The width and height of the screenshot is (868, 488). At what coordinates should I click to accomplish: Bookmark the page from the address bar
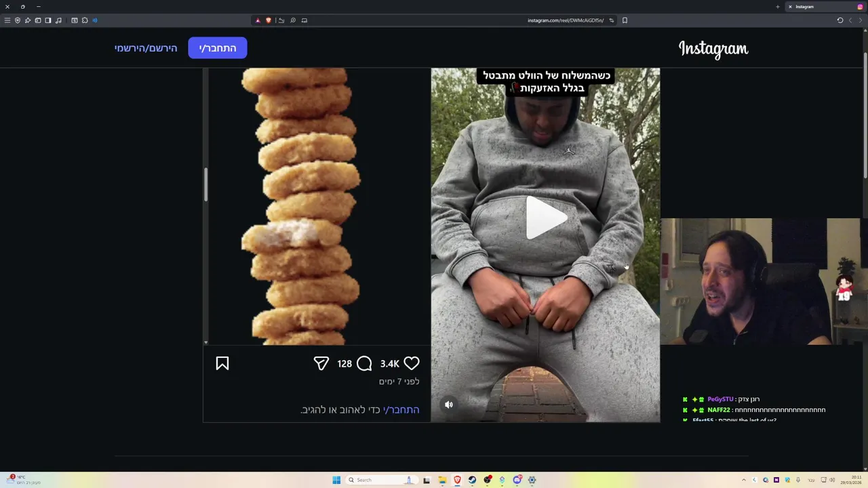click(625, 20)
